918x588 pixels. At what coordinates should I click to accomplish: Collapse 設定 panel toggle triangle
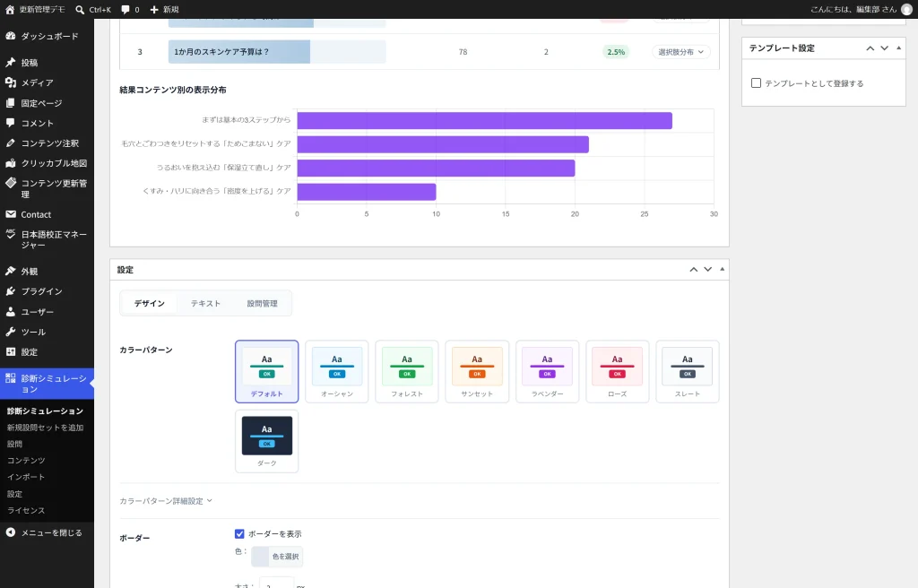click(x=722, y=270)
